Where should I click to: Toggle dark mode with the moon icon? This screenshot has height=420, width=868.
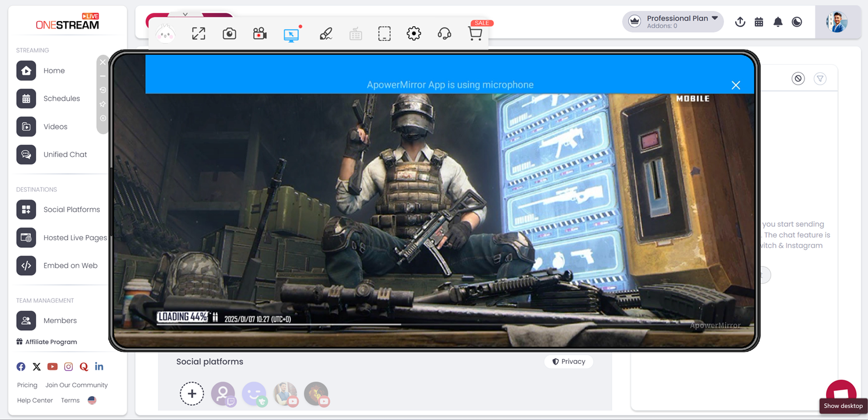(797, 22)
